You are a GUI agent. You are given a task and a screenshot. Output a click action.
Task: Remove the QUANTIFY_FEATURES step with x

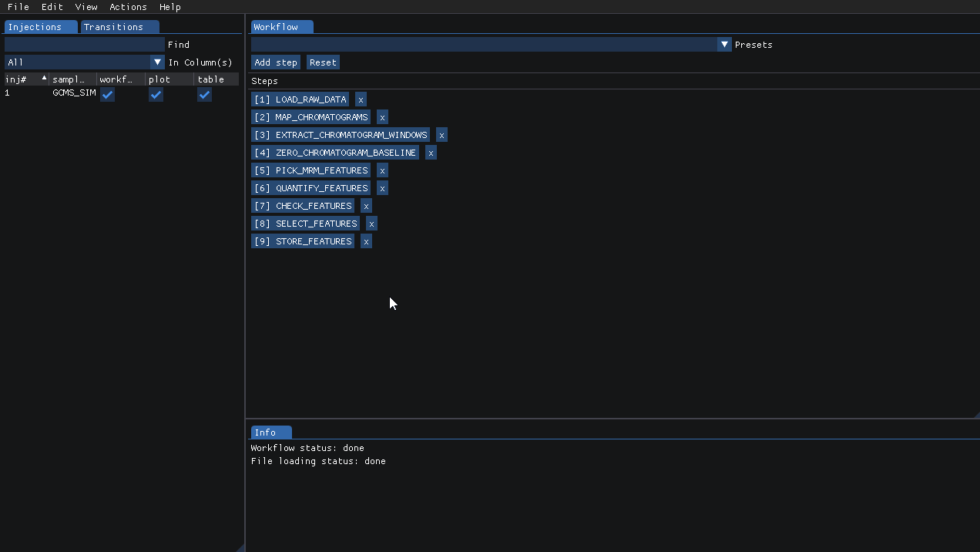382,188
